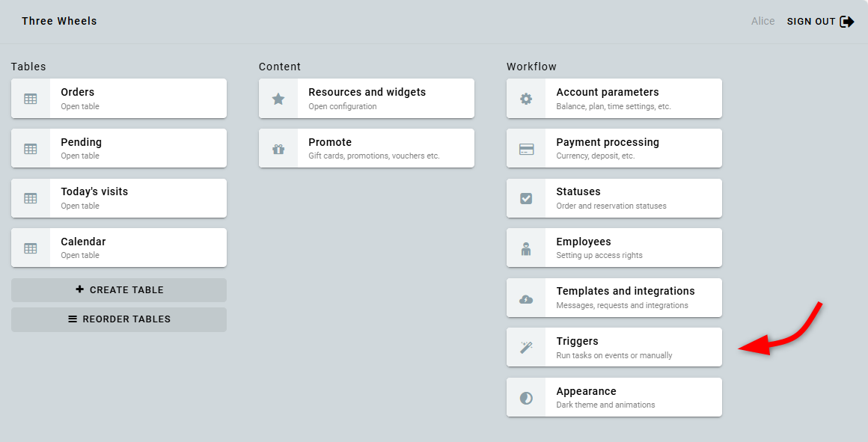Click the checkmark icon beside Statuses
Screen dimensions: 868x442
pos(526,198)
